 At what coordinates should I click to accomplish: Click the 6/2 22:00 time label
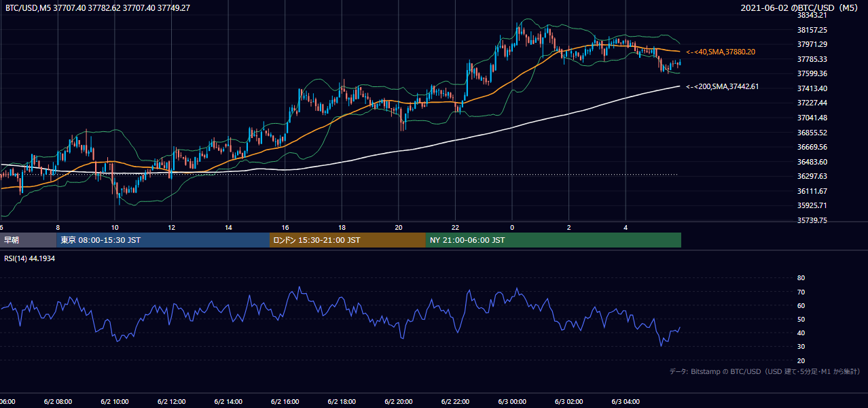456,402
